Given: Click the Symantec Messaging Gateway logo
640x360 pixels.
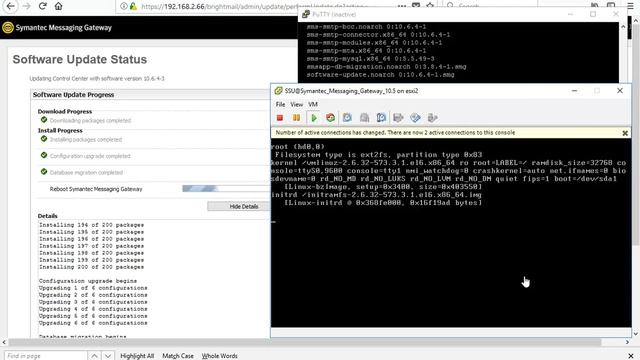Looking at the screenshot, I should coord(8,28).
